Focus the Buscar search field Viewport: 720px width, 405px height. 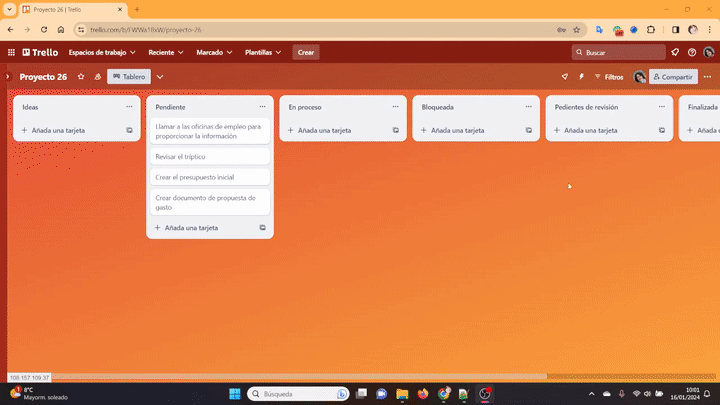619,52
